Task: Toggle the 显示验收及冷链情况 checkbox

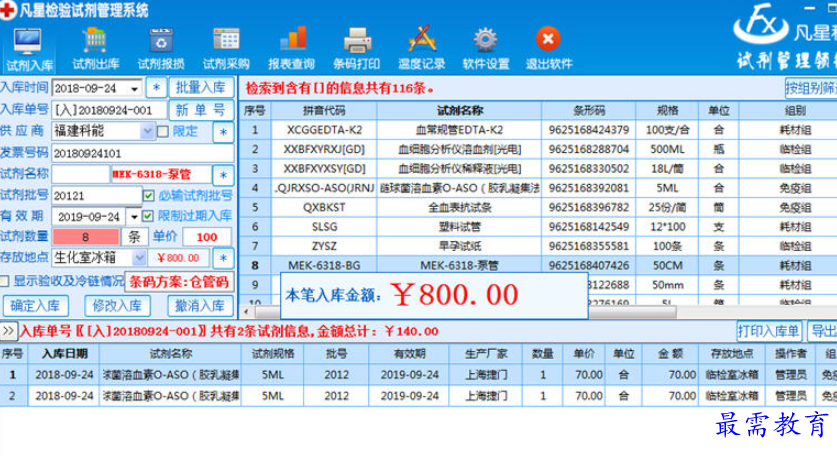Action: 4,281
